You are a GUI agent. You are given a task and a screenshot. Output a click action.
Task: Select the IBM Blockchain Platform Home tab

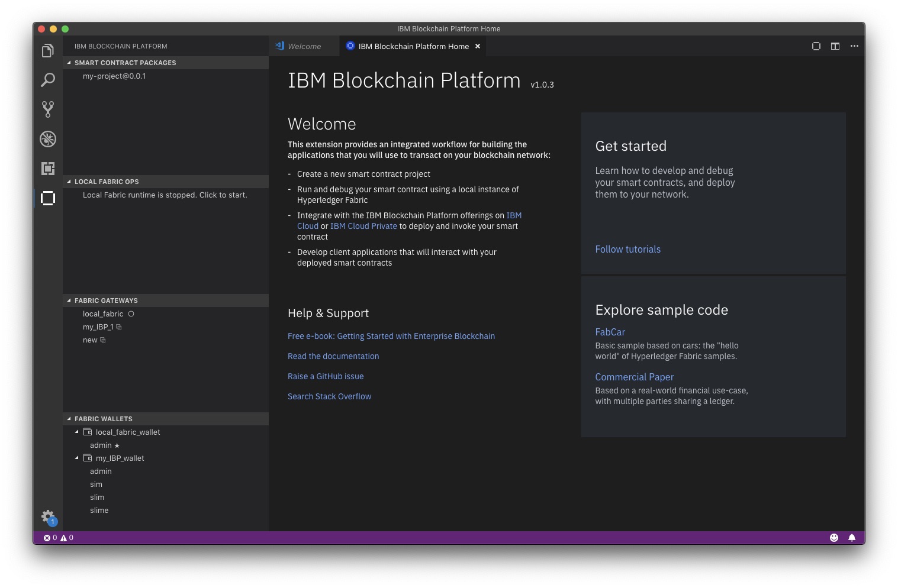(413, 46)
